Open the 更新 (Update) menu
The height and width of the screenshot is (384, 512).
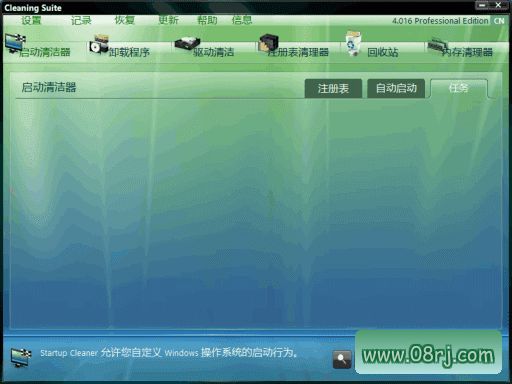(x=168, y=20)
